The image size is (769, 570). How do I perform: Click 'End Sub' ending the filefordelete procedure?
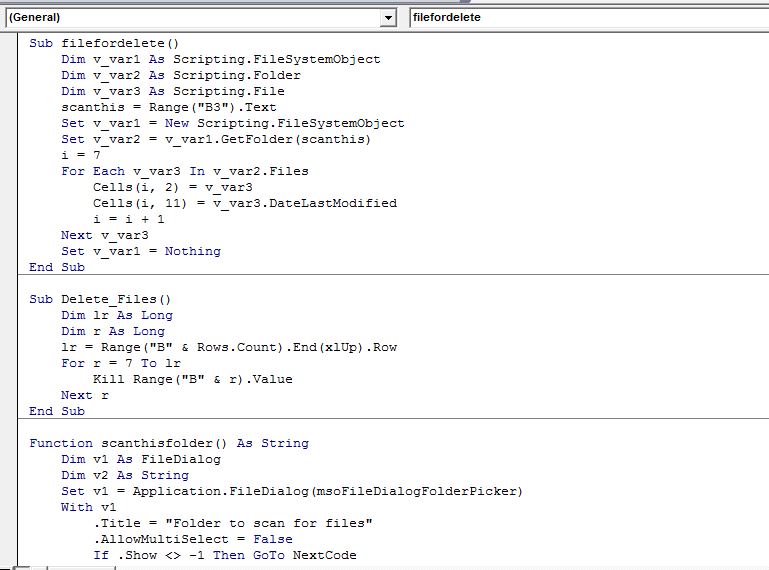[x=57, y=267]
